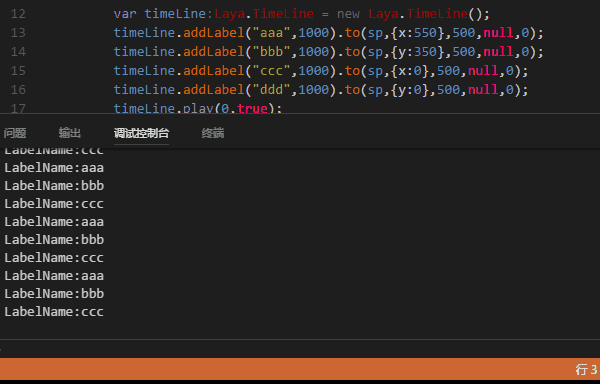
Task: Click the topmost LabelName:aaa console line
Action: coord(54,168)
